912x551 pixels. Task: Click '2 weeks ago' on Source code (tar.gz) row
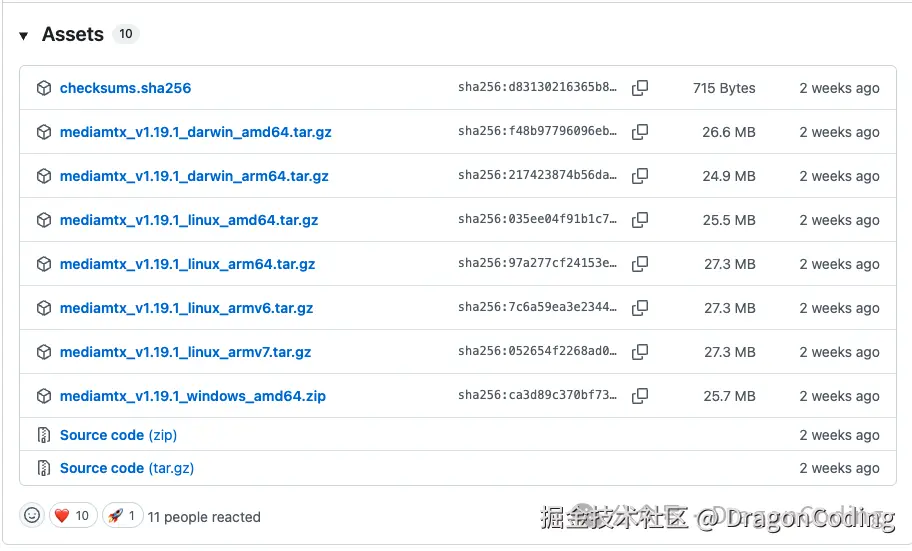839,468
